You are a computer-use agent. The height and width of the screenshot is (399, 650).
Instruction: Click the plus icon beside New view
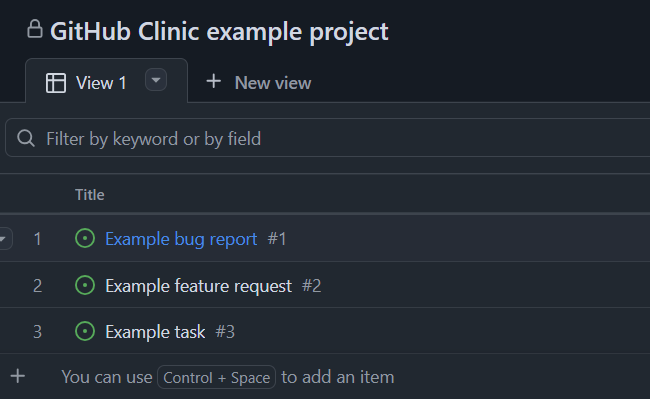click(213, 81)
